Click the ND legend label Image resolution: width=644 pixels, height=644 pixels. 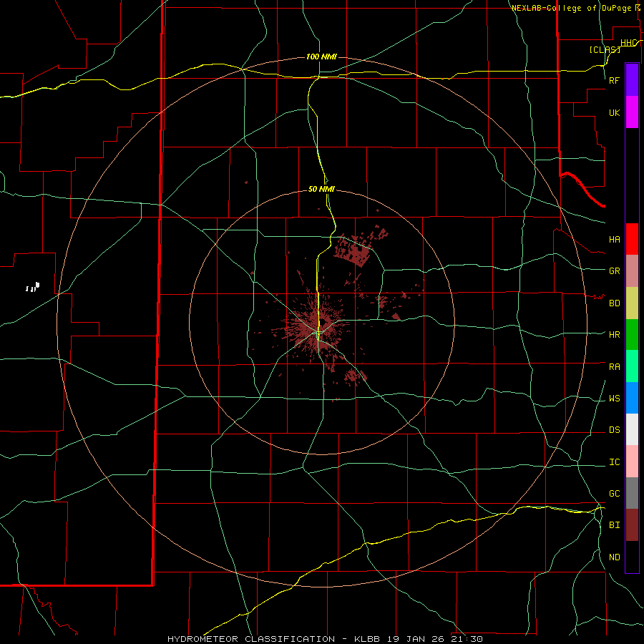pyautogui.click(x=614, y=557)
